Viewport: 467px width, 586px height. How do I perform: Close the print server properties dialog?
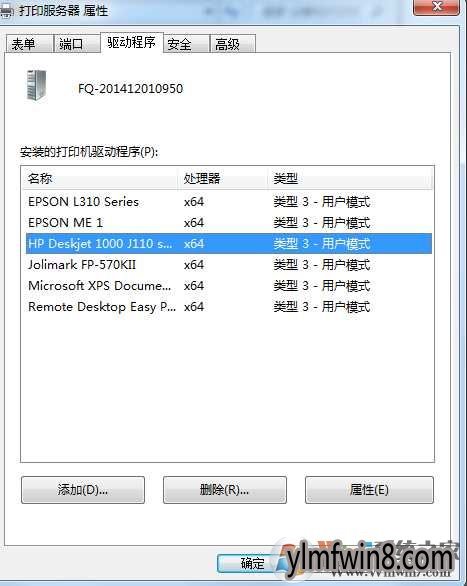[436, 7]
